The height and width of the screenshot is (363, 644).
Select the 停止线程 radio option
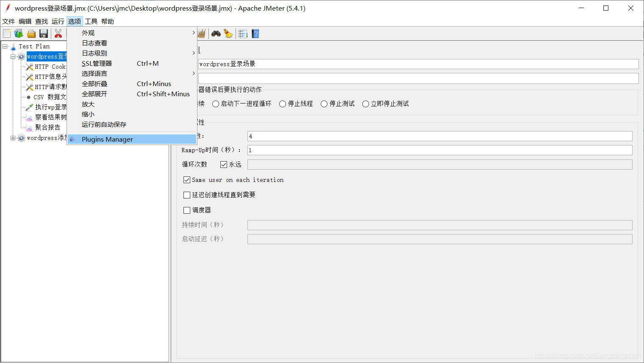point(283,104)
